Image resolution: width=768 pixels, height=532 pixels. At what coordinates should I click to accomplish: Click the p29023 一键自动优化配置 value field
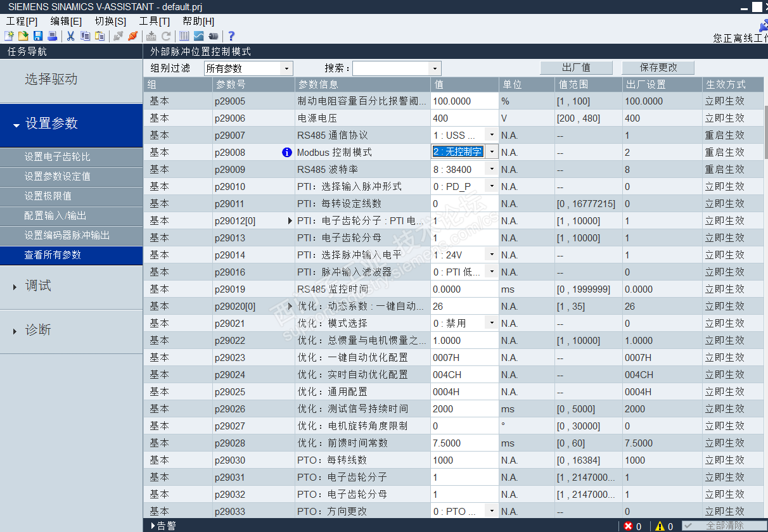tap(464, 357)
